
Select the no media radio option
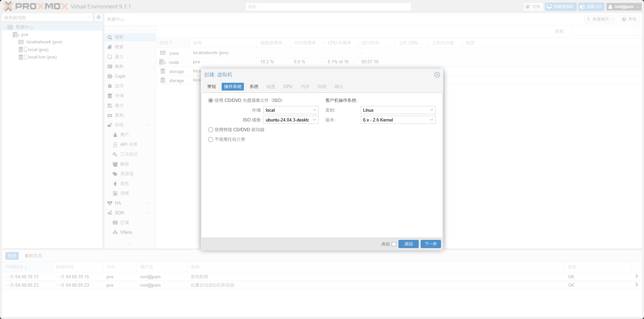click(211, 140)
